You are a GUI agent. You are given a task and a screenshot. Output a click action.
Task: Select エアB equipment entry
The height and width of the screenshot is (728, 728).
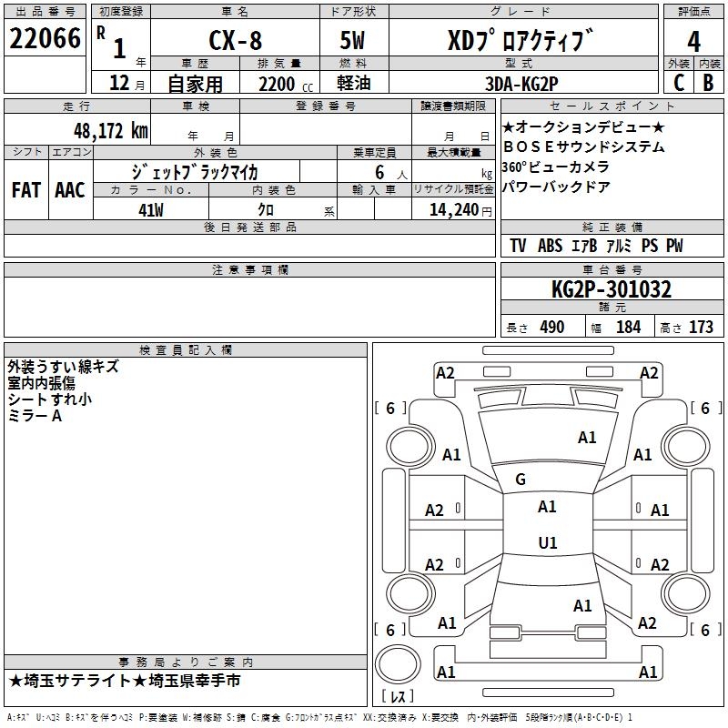[584, 246]
